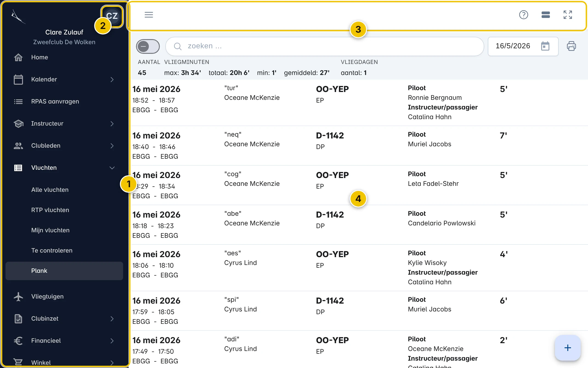588x368 pixels.
Task: Open Te controleren submenu item
Action: pos(64,250)
